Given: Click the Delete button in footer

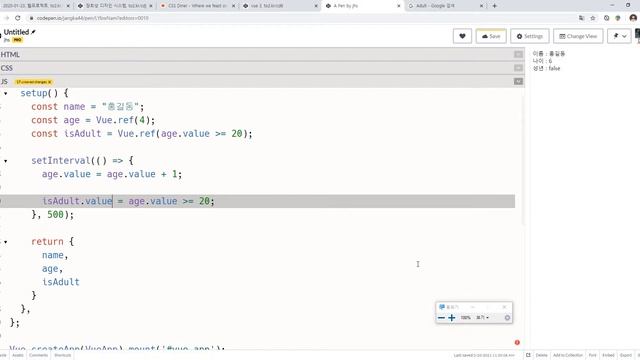Looking at the screenshot, I should click(541, 356).
